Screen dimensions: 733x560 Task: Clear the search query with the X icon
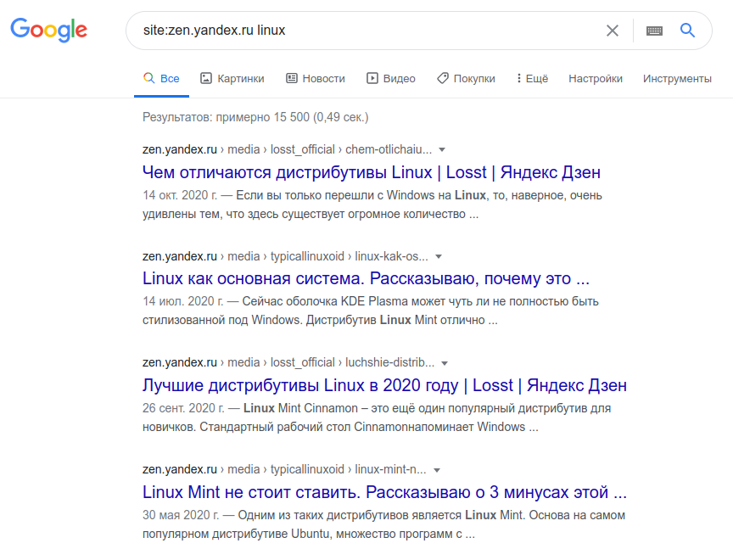613,31
